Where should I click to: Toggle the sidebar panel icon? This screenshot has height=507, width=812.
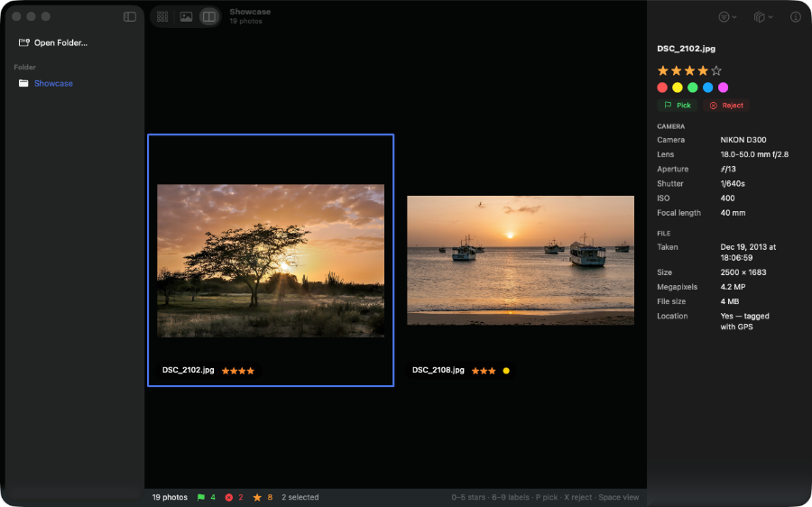coord(129,16)
